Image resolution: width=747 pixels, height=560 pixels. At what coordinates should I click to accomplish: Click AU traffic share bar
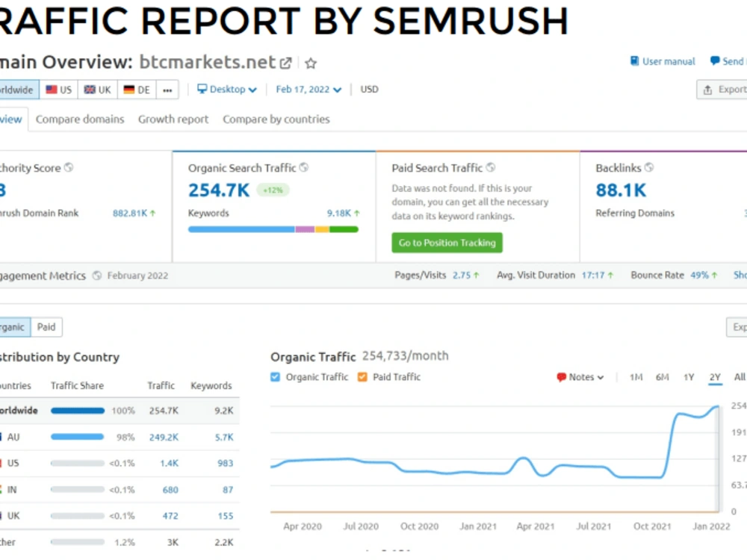[77, 437]
